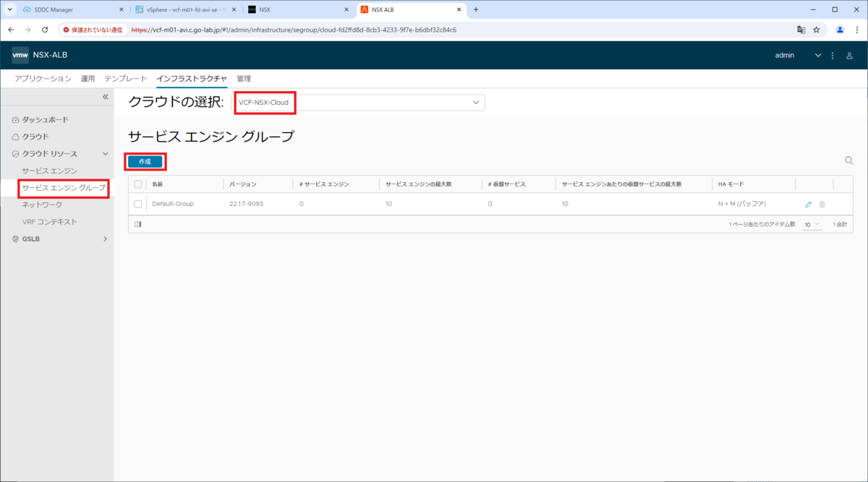Switch to the SDDC Manager browser tab
This screenshot has height=482, width=868.
(72, 9)
